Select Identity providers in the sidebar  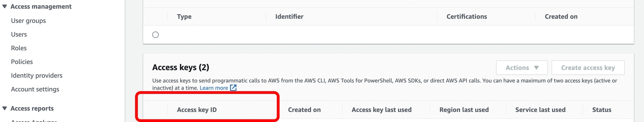pyautogui.click(x=37, y=75)
